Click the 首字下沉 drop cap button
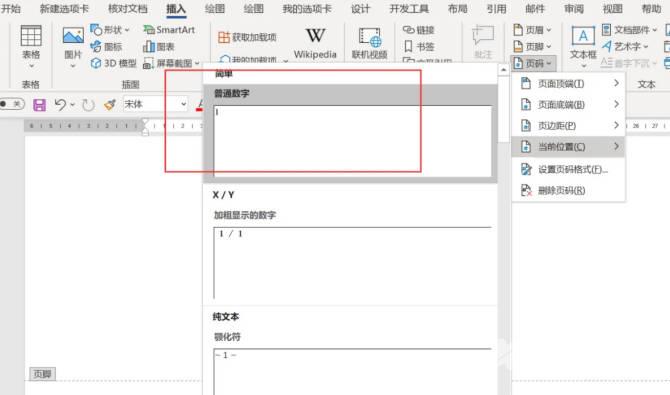The image size is (670, 395). pos(629,63)
